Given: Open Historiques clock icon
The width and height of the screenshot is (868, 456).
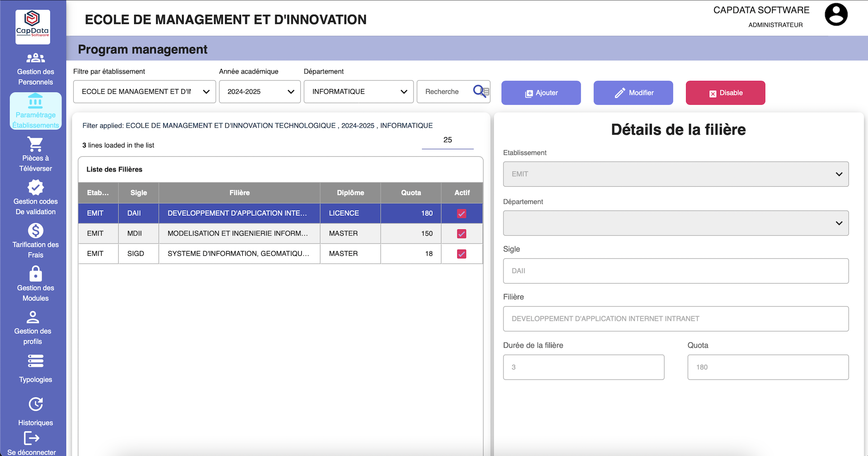Looking at the screenshot, I should click(36, 404).
